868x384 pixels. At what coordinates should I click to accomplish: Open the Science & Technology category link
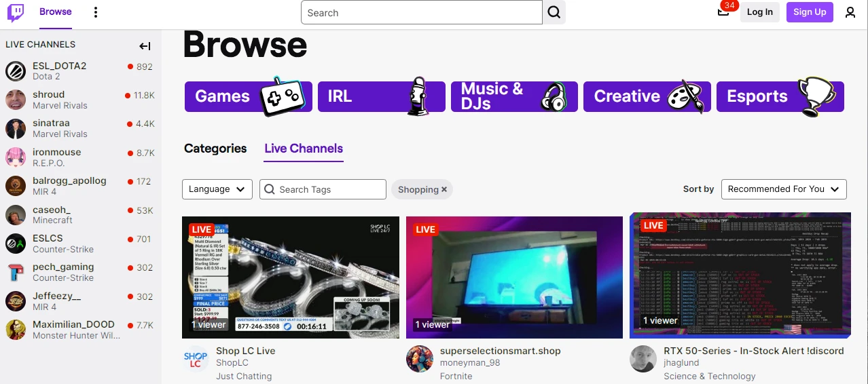click(710, 376)
